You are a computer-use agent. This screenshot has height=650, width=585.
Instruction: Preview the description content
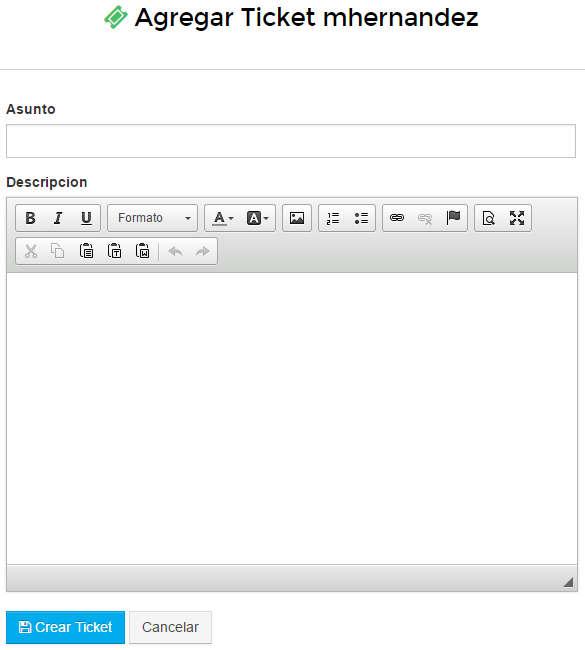pos(489,218)
